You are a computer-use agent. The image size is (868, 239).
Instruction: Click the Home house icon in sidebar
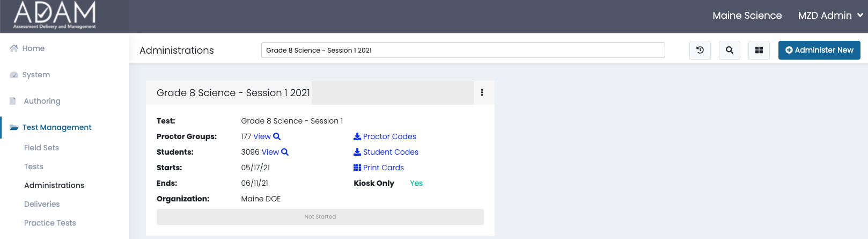point(14,48)
